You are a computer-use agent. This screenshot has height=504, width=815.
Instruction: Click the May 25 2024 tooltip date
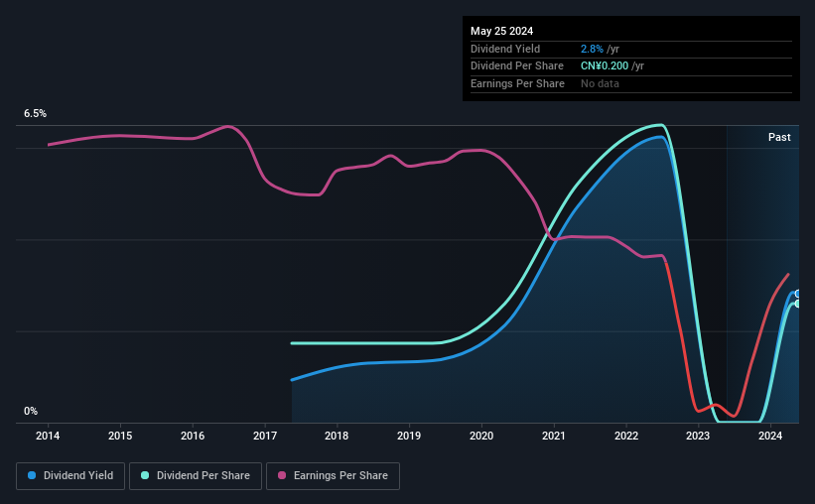[501, 31]
